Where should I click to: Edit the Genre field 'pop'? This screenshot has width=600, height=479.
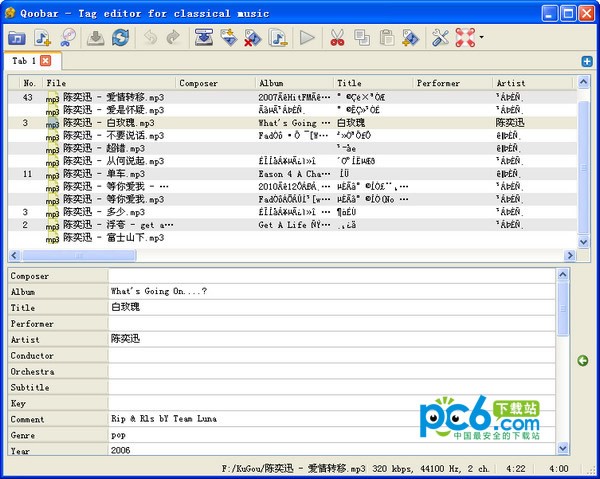(332, 435)
